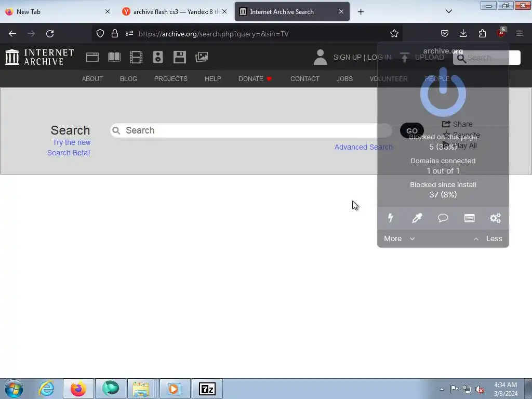532x399 pixels.
Task: Follow the Try the new Search Beta link
Action: [x=69, y=148]
